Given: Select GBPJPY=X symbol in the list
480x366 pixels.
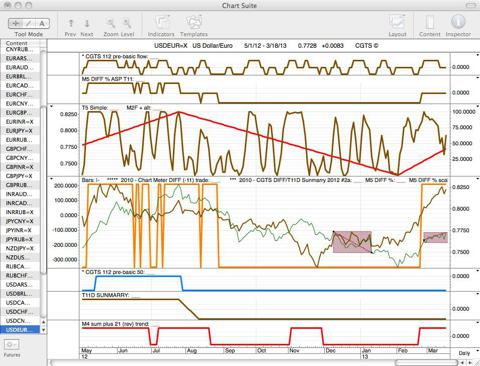Looking at the screenshot, I should 20,176.
